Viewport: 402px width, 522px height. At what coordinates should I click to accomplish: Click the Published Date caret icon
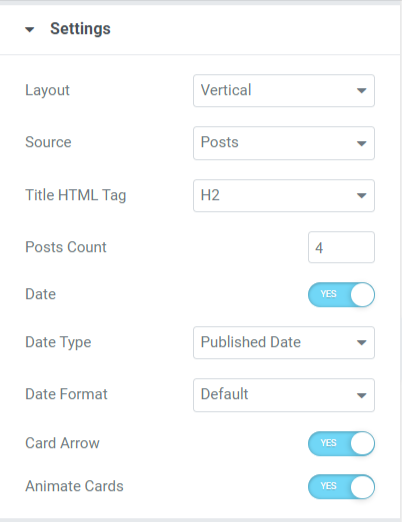(362, 343)
